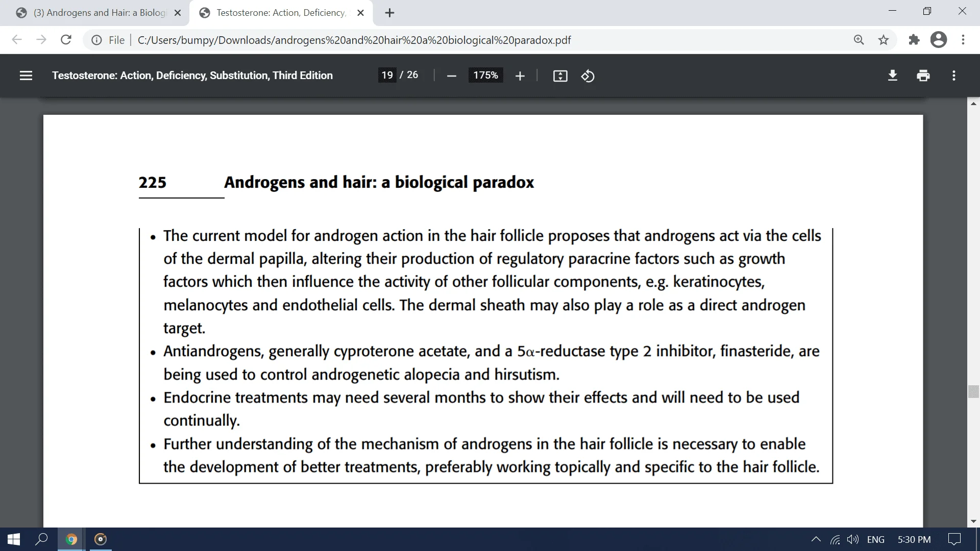Zoom in with the plus button

tap(520, 76)
